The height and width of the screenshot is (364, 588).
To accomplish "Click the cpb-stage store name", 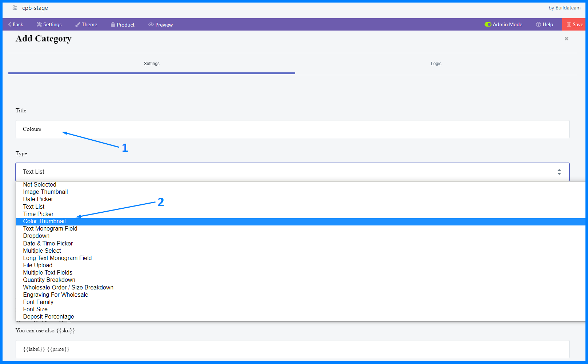I will click(x=35, y=8).
